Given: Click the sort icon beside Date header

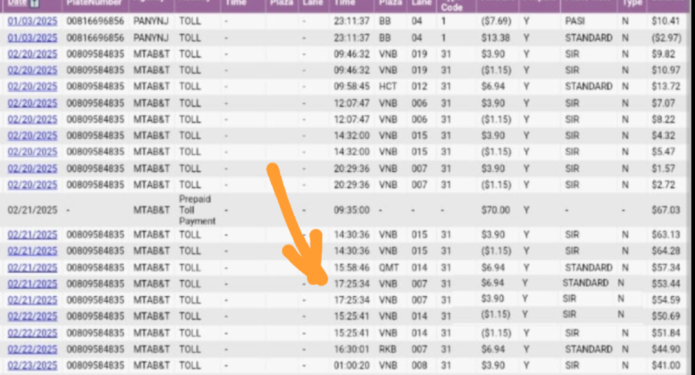Looking at the screenshot, I should click(35, 4).
